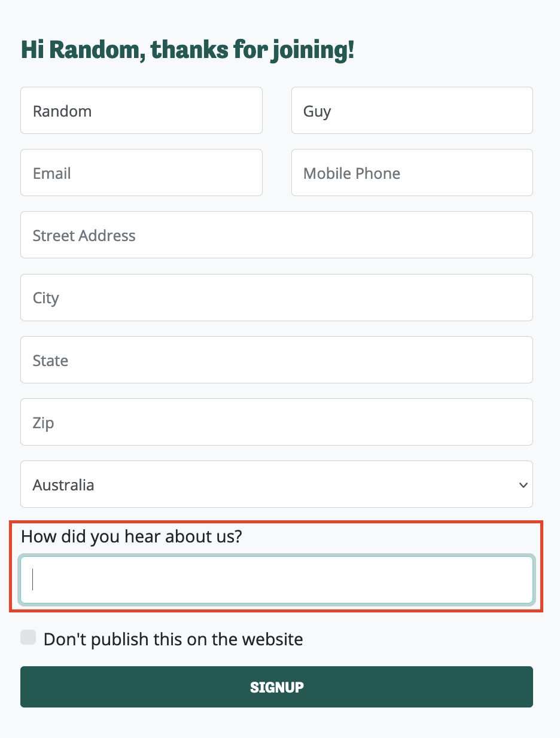Submit the form via SIGNUP
The width and height of the screenshot is (560, 738).
(276, 687)
